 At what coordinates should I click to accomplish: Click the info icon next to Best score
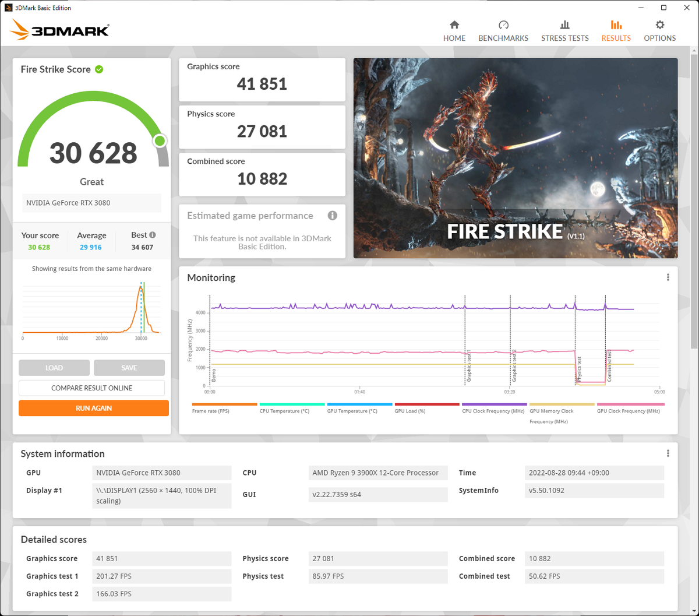pos(153,235)
